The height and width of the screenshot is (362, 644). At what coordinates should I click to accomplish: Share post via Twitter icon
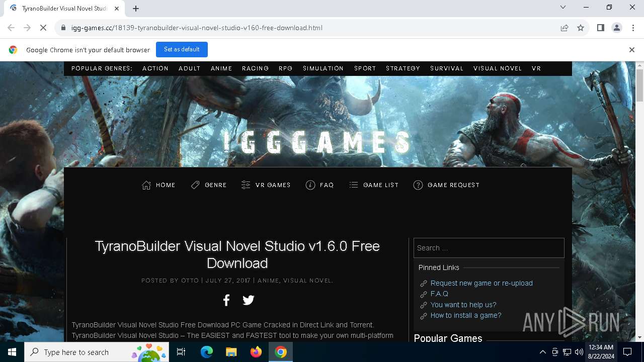pyautogui.click(x=249, y=300)
